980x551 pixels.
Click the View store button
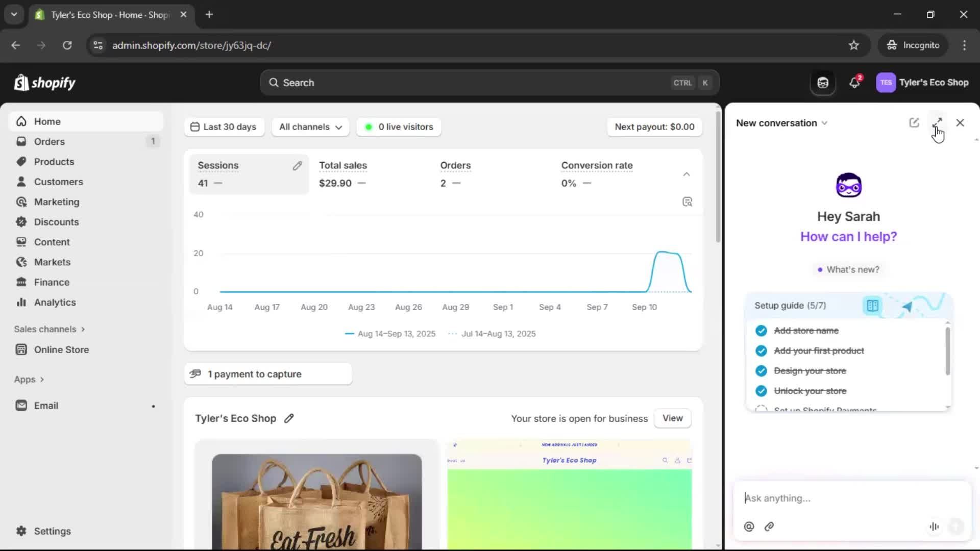(672, 418)
